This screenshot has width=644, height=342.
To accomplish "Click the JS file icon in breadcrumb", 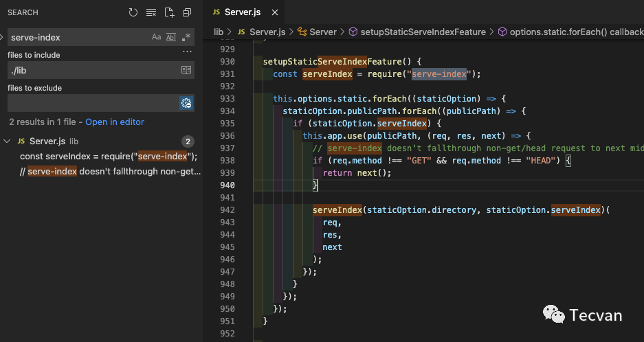I will (x=241, y=32).
